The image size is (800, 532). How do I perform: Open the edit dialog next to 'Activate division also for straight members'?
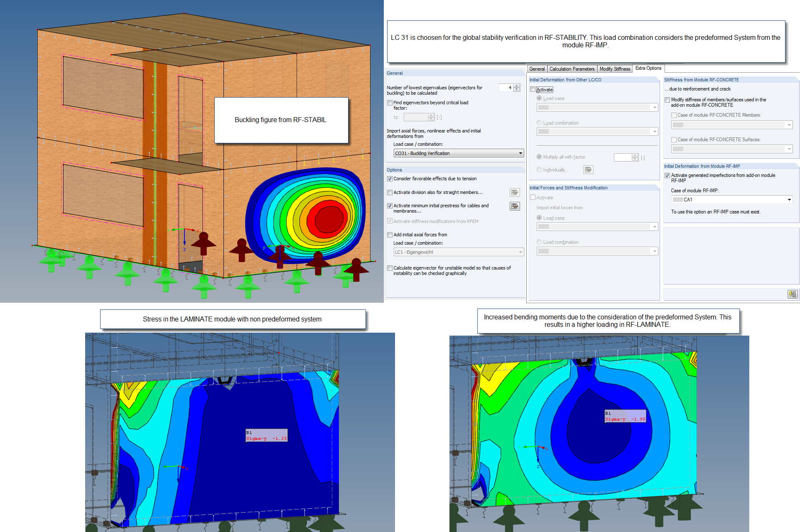515,192
